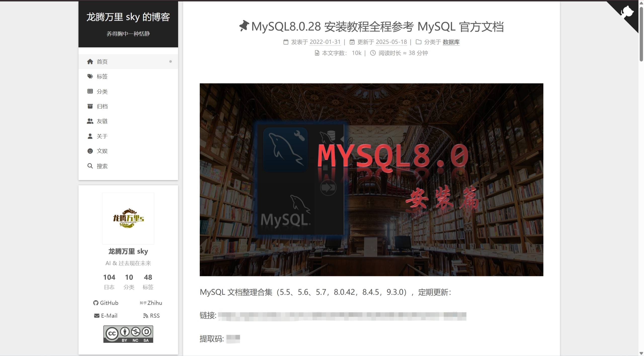Click the archive box icon beside 归档
This screenshot has height=356, width=644.
[x=90, y=106]
